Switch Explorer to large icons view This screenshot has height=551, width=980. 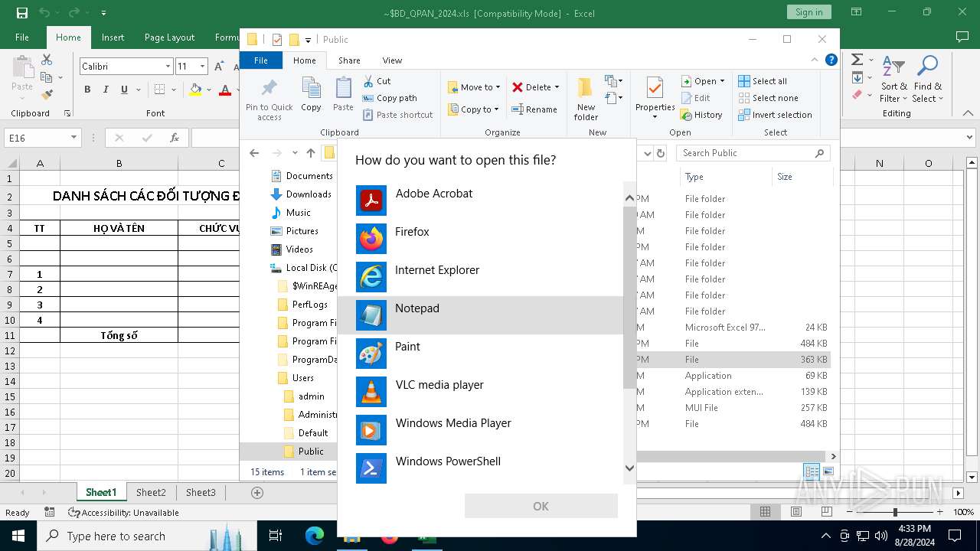tap(828, 471)
